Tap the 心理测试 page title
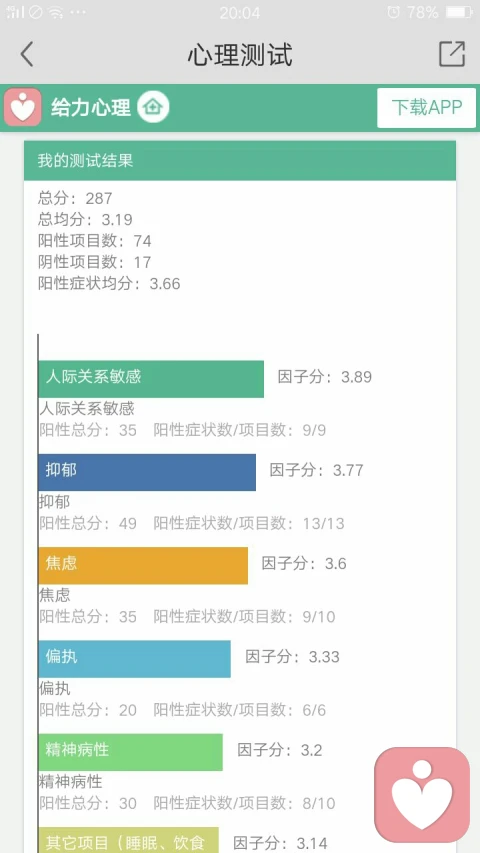This screenshot has height=853, width=480. pyautogui.click(x=240, y=54)
